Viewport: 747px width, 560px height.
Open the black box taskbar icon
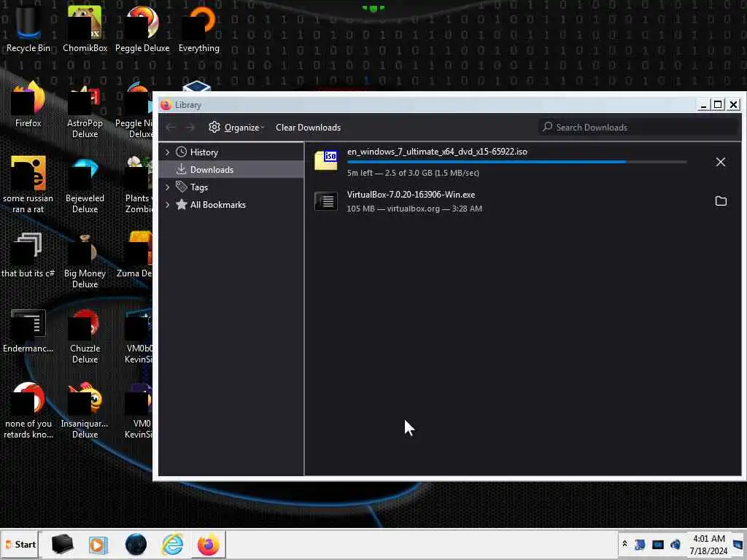click(62, 544)
